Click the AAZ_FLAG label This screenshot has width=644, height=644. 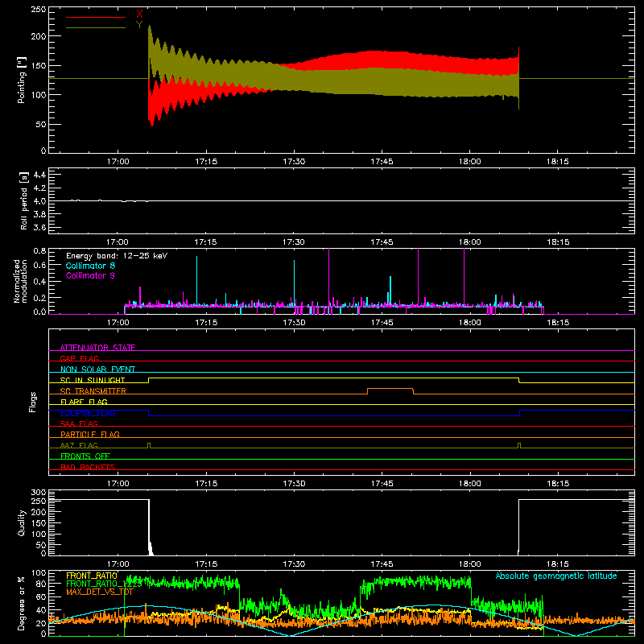79,445
